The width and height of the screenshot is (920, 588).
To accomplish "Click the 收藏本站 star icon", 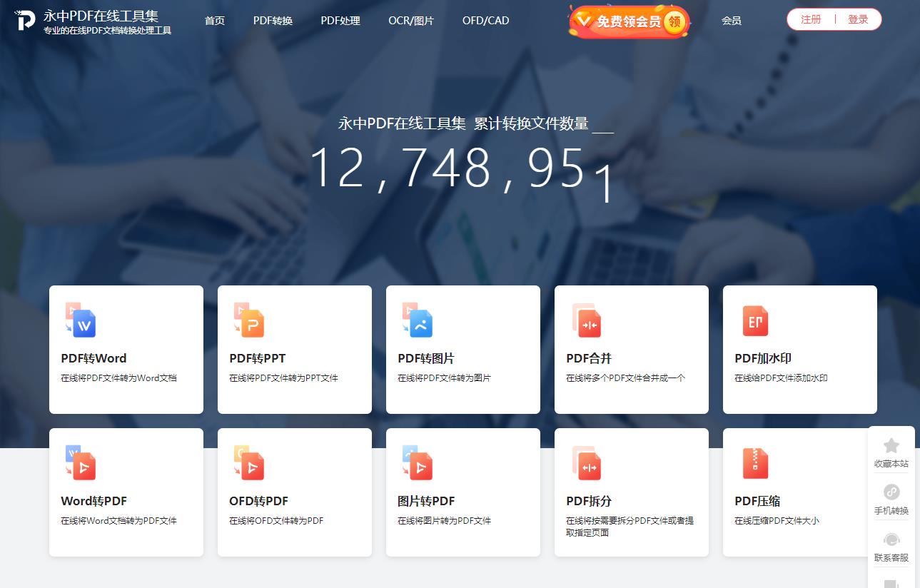I will tap(891, 446).
